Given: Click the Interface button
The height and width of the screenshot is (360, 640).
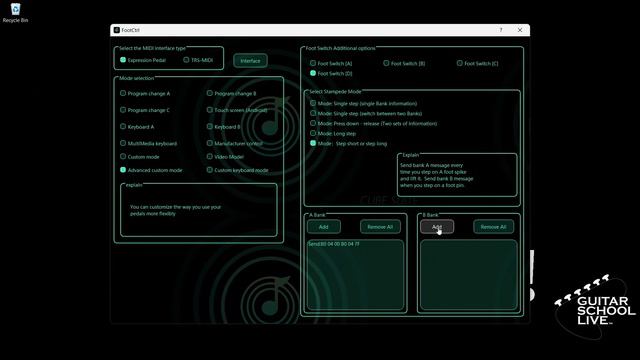Looking at the screenshot, I should pos(250,61).
